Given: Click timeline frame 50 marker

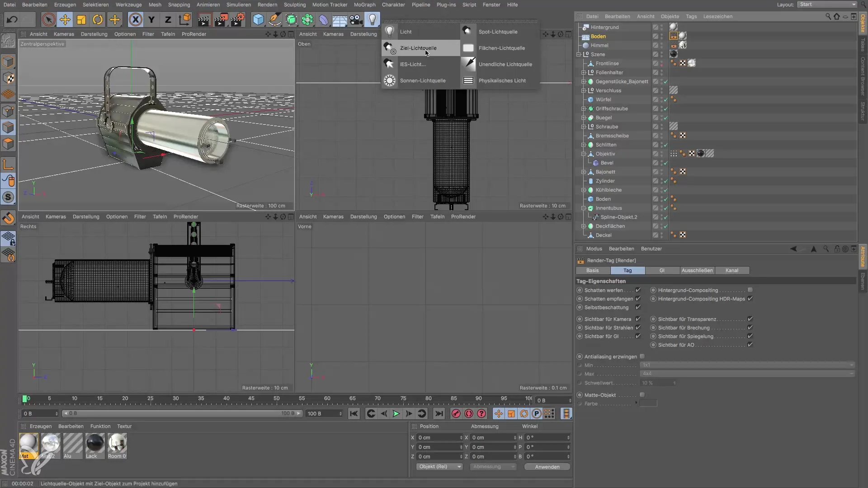Looking at the screenshot, I should click(276, 399).
